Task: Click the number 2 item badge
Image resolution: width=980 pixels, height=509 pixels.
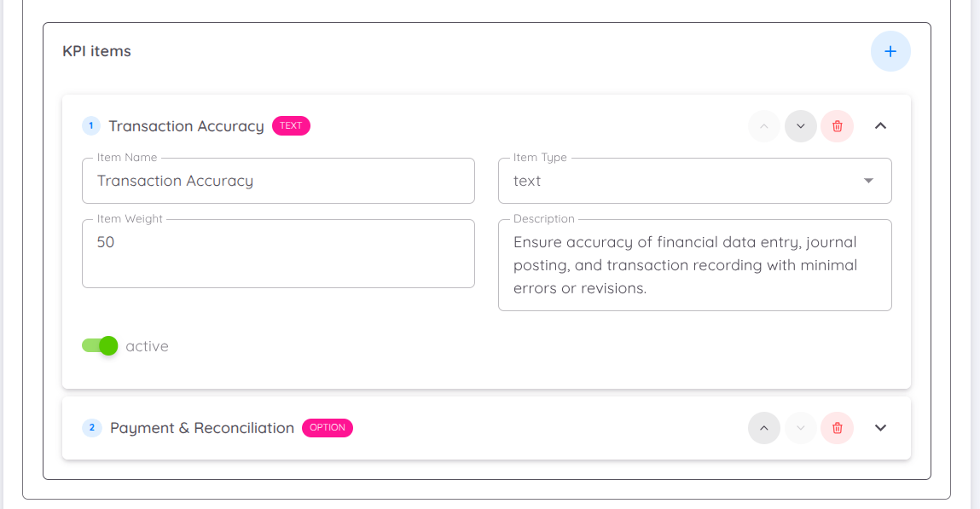Action: coord(92,428)
